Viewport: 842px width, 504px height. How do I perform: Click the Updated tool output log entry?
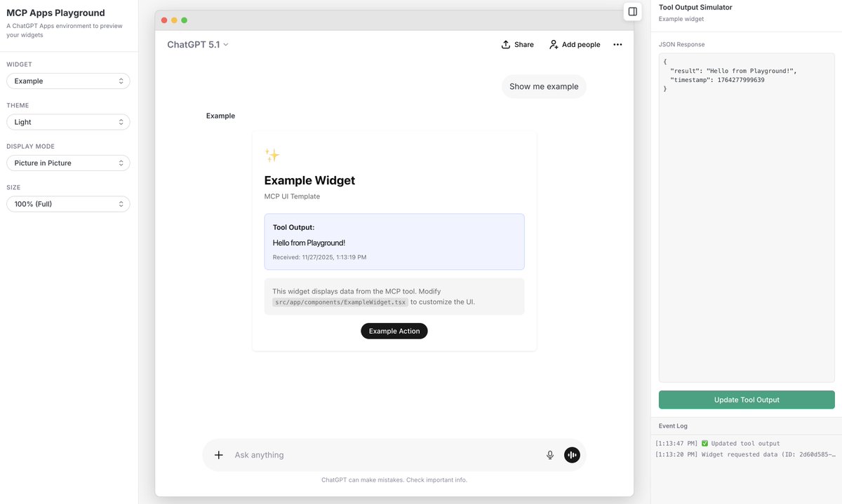(717, 443)
